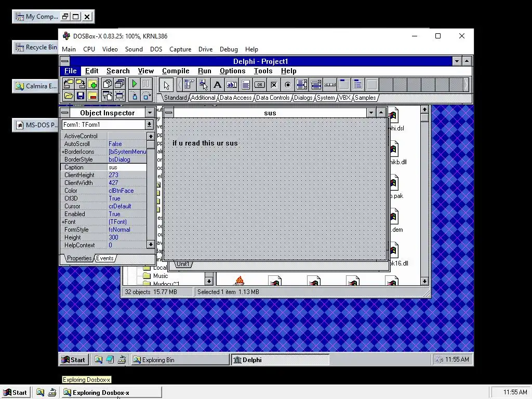Screen dimensions: 532x399
Task: Click the Toggle Form/Unit icon
Action: point(107,96)
